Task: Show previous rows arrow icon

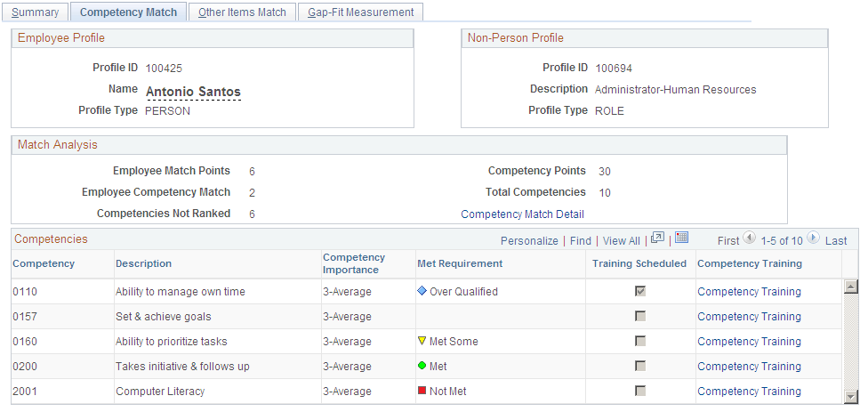Action: point(749,238)
